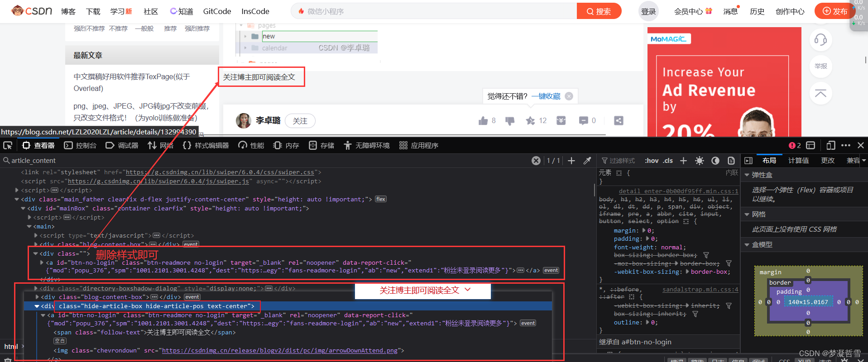This screenshot has width=868, height=362.
Task: Select the 计算值 computed tab
Action: coord(799,161)
